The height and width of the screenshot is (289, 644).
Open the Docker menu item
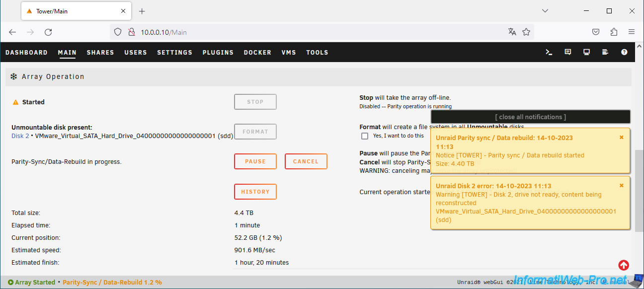257,53
